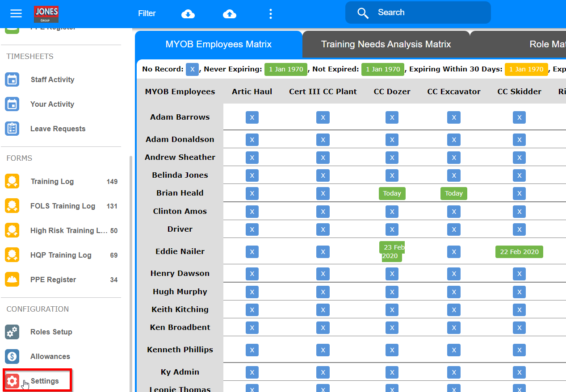Select employee name Adam Donaldson
Screen dimensions: 566x392
click(x=180, y=139)
